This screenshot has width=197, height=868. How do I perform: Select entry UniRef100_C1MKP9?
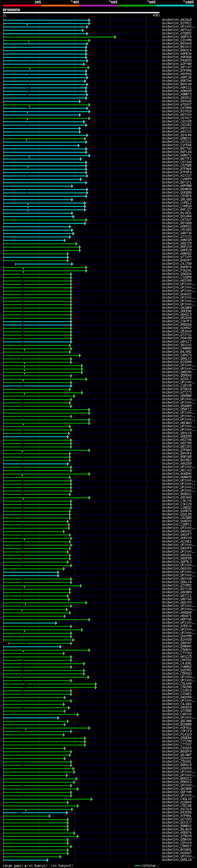pos(177,179)
